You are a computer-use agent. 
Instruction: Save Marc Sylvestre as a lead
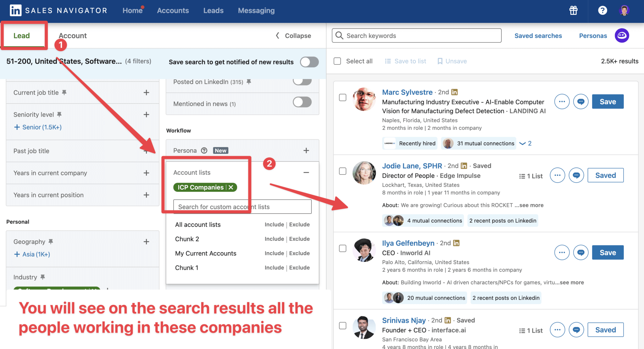coord(607,101)
